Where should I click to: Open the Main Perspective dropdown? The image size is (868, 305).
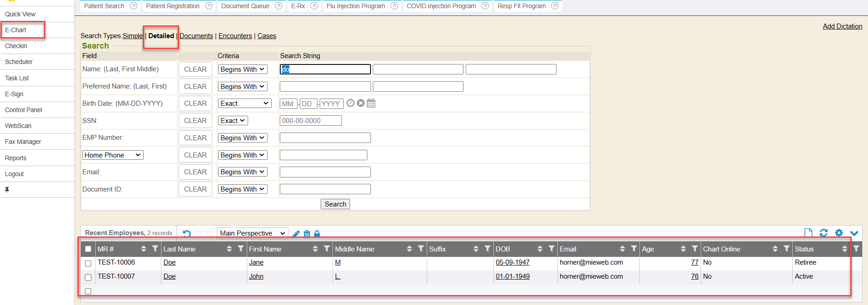tap(252, 233)
